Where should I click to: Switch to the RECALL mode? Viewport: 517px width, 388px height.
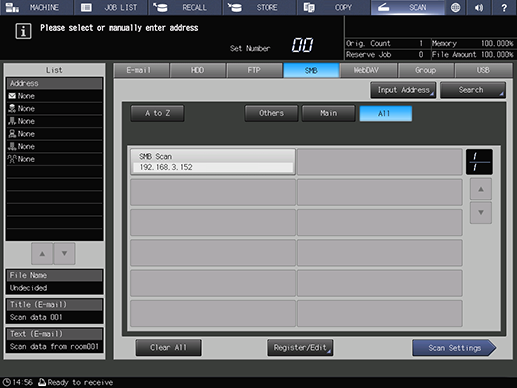pyautogui.click(x=185, y=7)
